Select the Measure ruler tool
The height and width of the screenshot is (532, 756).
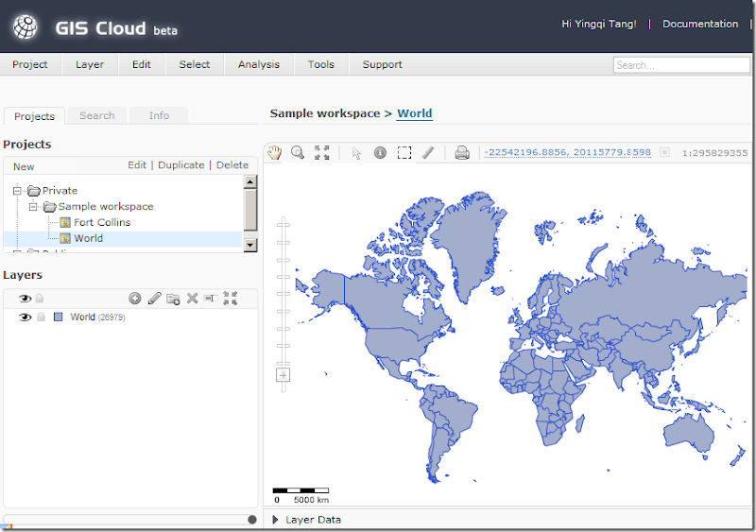point(428,152)
